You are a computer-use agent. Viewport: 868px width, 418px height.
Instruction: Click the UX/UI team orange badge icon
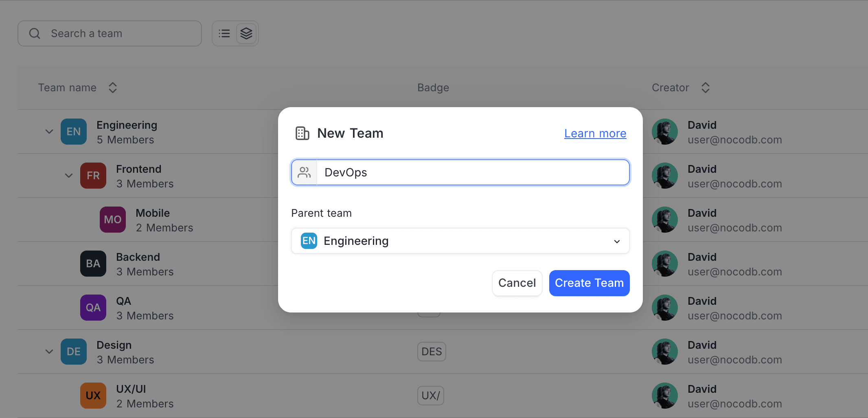tap(93, 396)
